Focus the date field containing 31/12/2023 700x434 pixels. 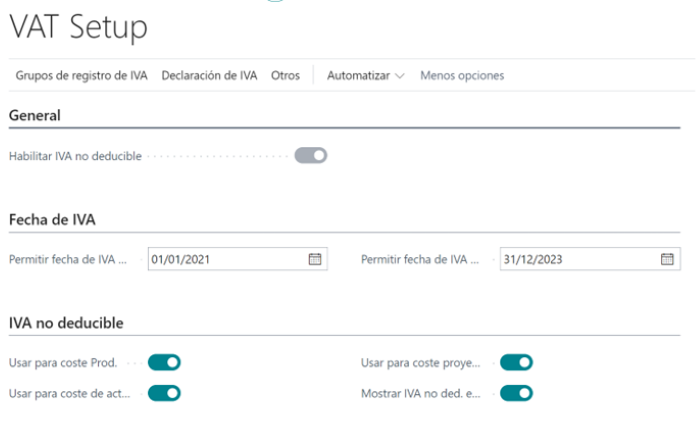pos(578,259)
